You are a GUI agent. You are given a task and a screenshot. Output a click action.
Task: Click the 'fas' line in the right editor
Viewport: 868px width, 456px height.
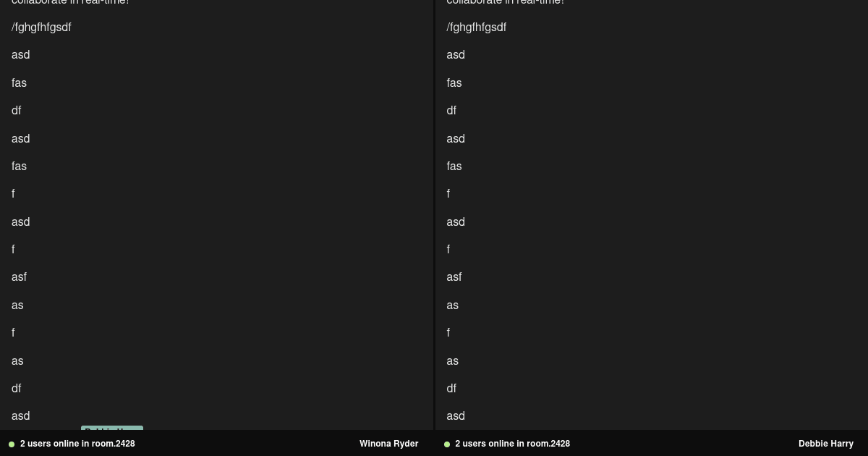[454, 83]
